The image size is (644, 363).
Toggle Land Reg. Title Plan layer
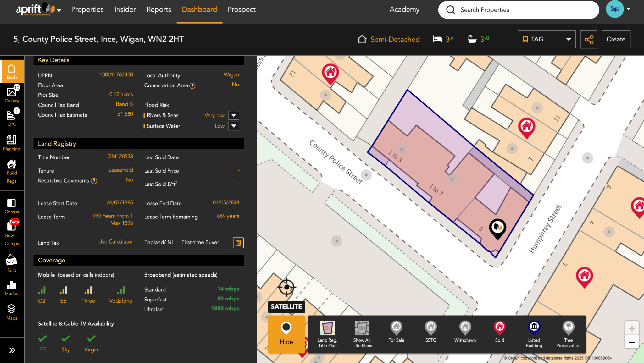click(327, 334)
